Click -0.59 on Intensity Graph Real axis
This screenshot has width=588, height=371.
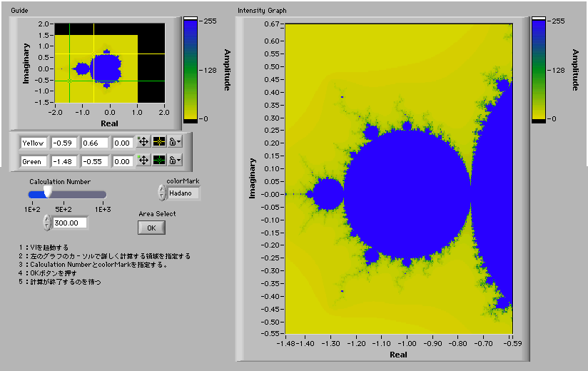(512, 343)
